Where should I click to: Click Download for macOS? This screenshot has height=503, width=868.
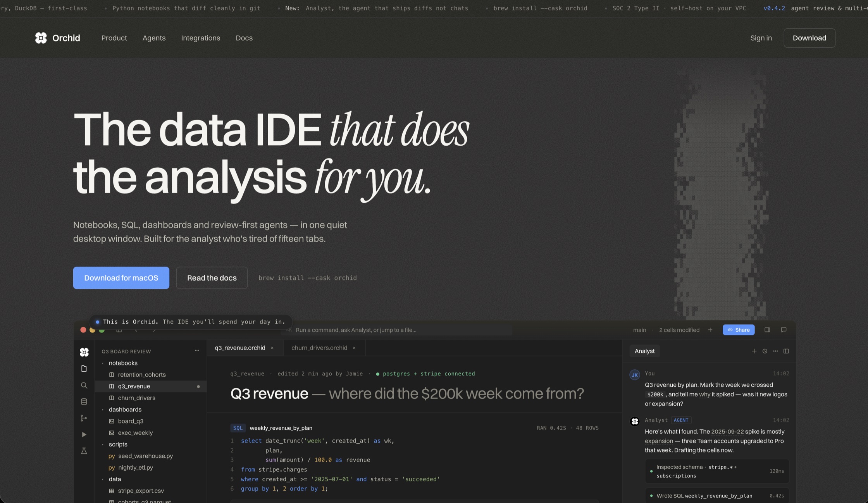click(x=121, y=278)
